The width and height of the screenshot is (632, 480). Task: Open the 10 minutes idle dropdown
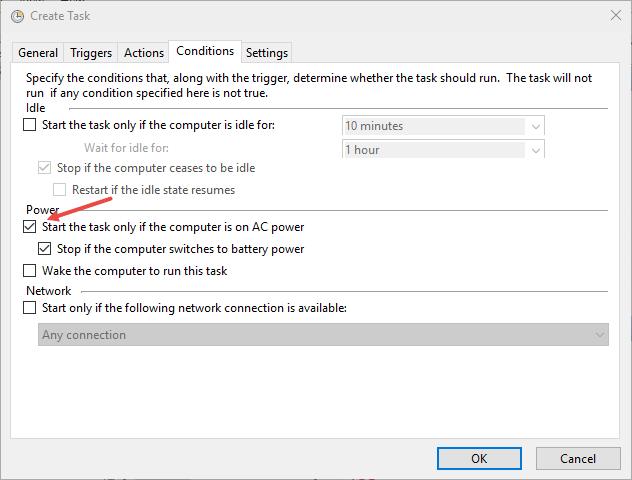(536, 126)
